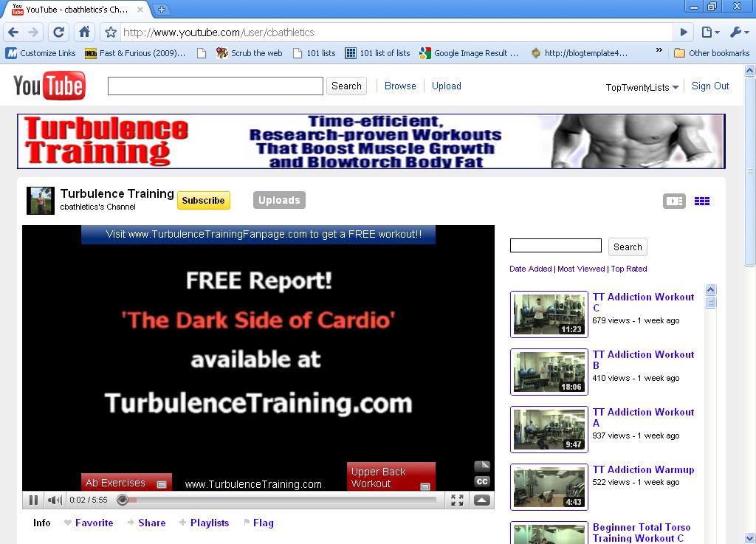This screenshot has height=544, width=756.
Task: Flag the video
Action: pyautogui.click(x=259, y=523)
